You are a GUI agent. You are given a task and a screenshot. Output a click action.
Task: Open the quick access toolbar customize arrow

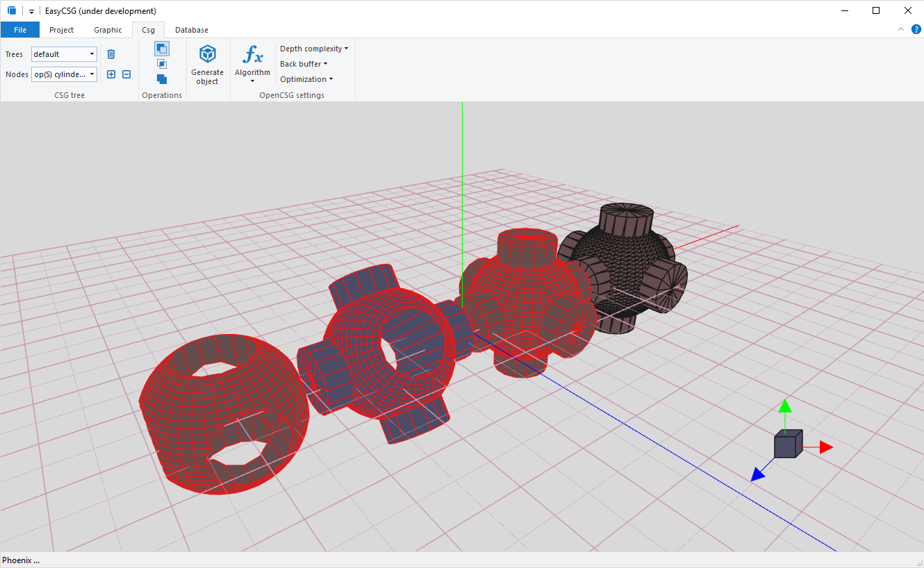point(31,11)
